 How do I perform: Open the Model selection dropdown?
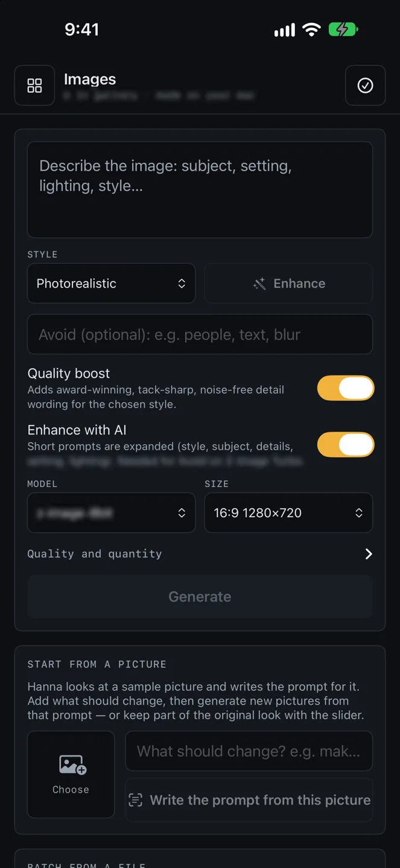(112, 513)
